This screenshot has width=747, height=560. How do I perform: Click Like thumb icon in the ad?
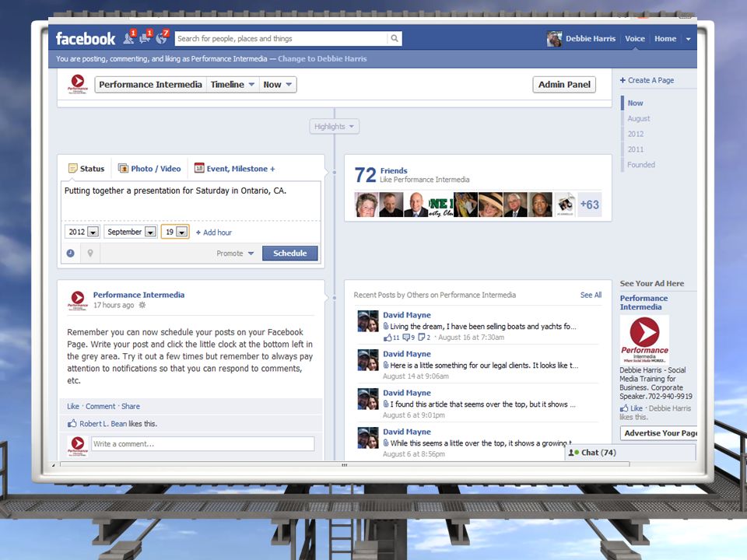coord(623,408)
